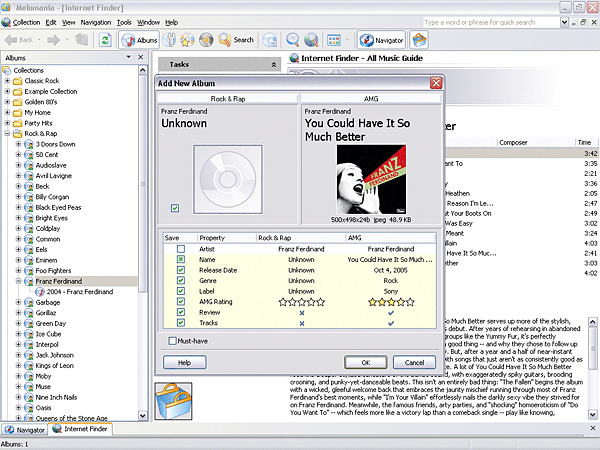Click the Coldplay artist icon in tree

coord(29,228)
